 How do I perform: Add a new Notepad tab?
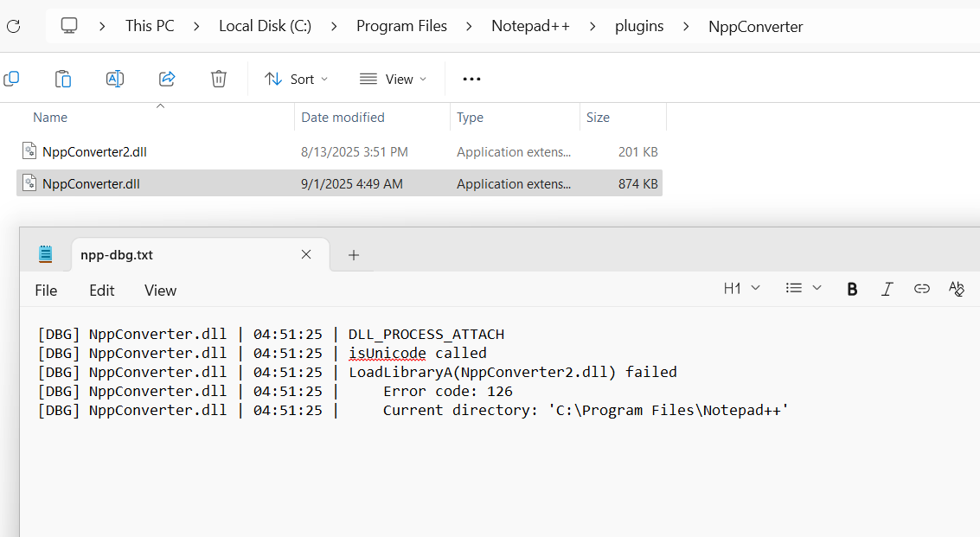pyautogui.click(x=354, y=255)
